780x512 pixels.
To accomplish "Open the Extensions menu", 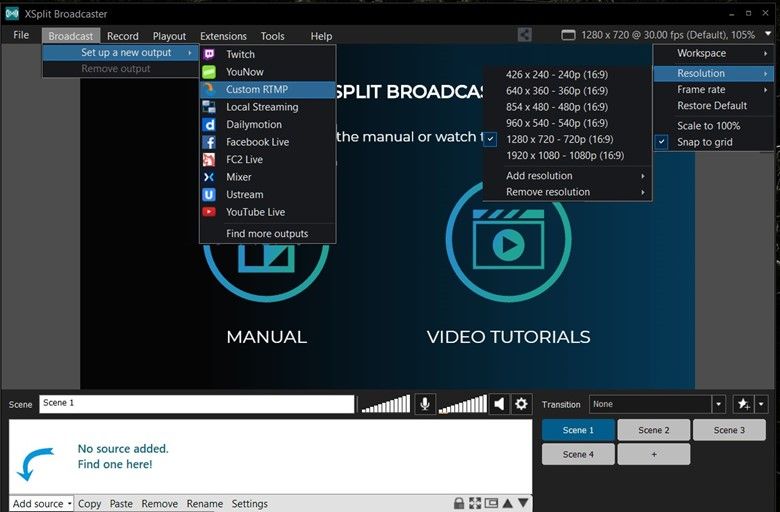I will click(x=223, y=36).
